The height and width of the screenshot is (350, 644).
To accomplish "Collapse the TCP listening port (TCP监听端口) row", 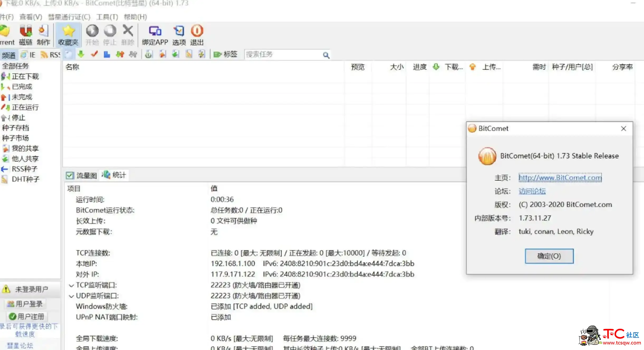I will coord(71,285).
